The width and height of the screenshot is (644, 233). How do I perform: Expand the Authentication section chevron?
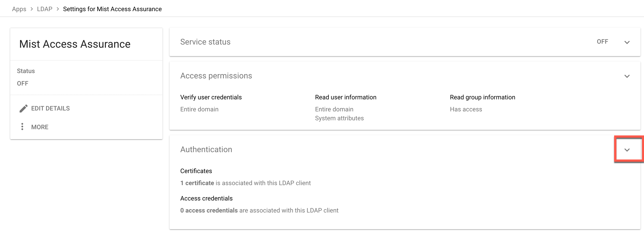[x=627, y=150]
